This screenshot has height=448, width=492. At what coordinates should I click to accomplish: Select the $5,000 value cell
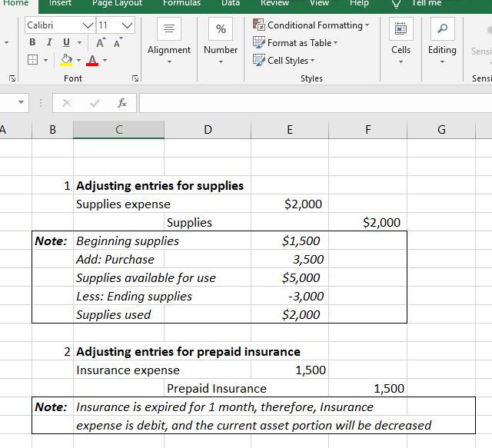pos(290,278)
